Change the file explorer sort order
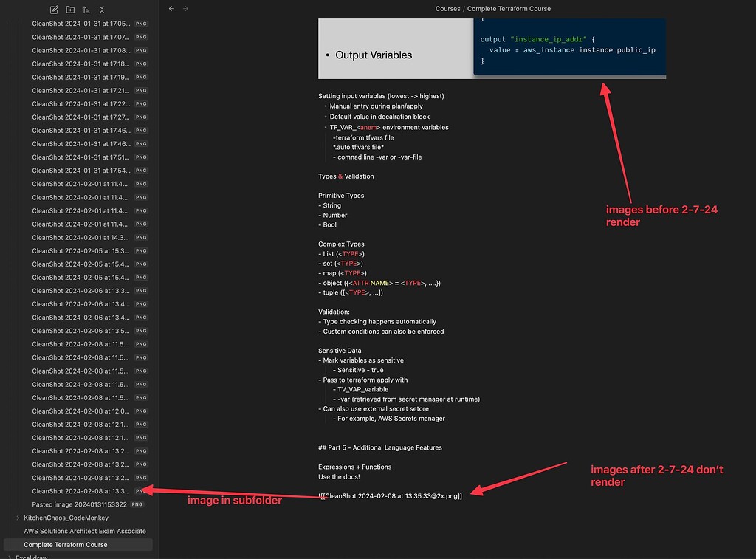The image size is (756, 559). click(x=86, y=10)
